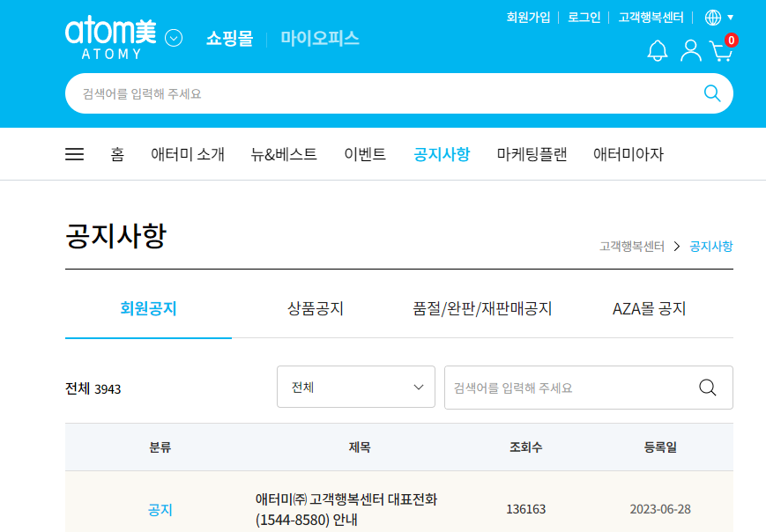Open the 뉴&베스트 menu

pos(284,154)
